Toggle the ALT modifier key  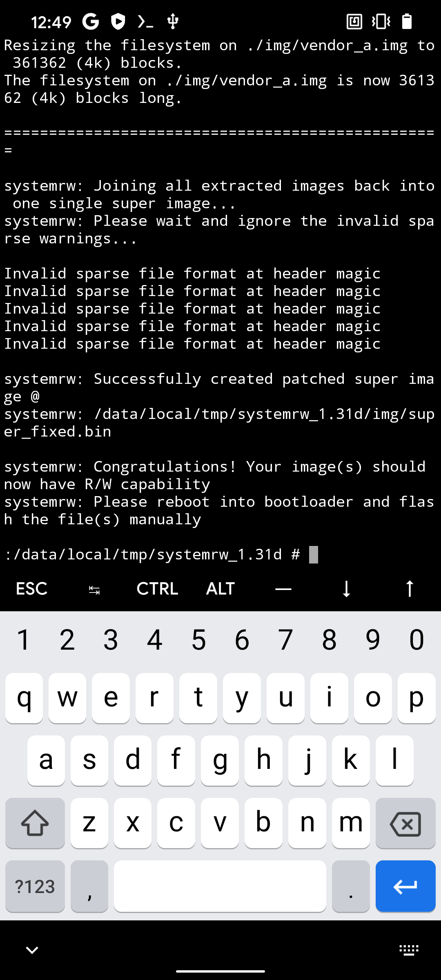220,588
